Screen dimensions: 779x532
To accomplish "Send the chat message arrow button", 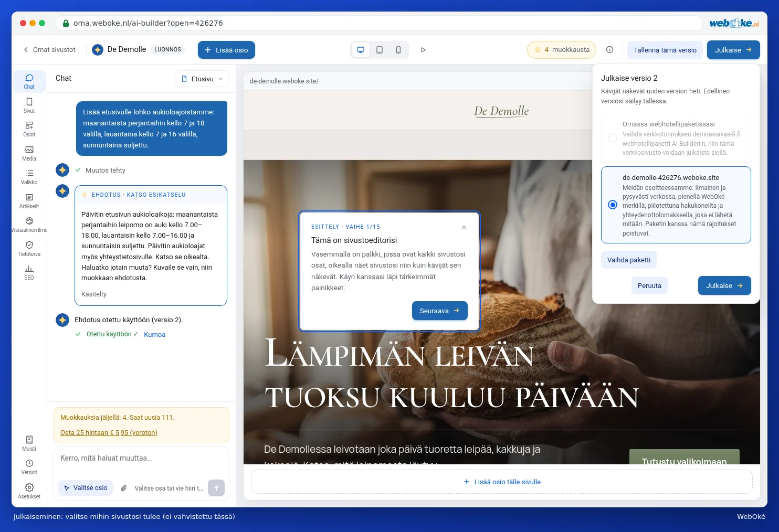I will [x=216, y=488].
